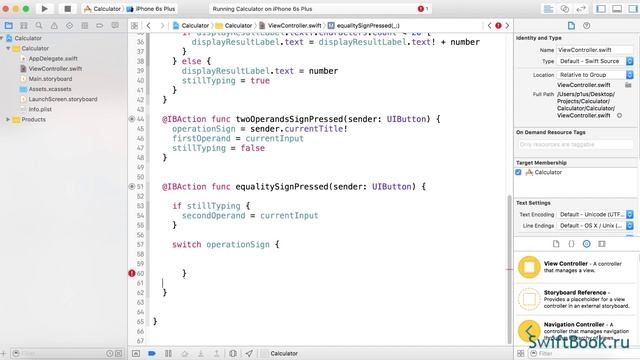The width and height of the screenshot is (640, 360).
Task: Open the Calculator scheme selector
Action: tap(102, 9)
